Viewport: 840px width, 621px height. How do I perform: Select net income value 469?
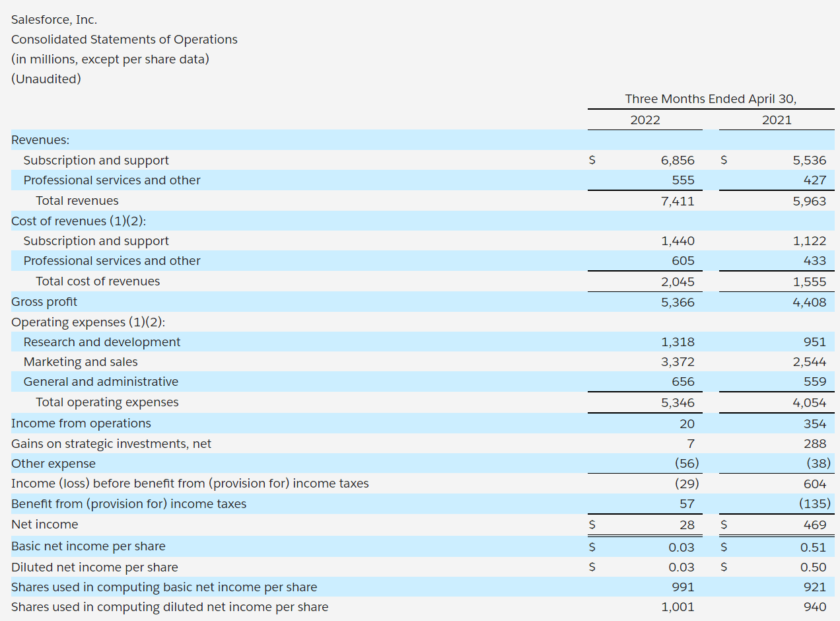click(815, 525)
